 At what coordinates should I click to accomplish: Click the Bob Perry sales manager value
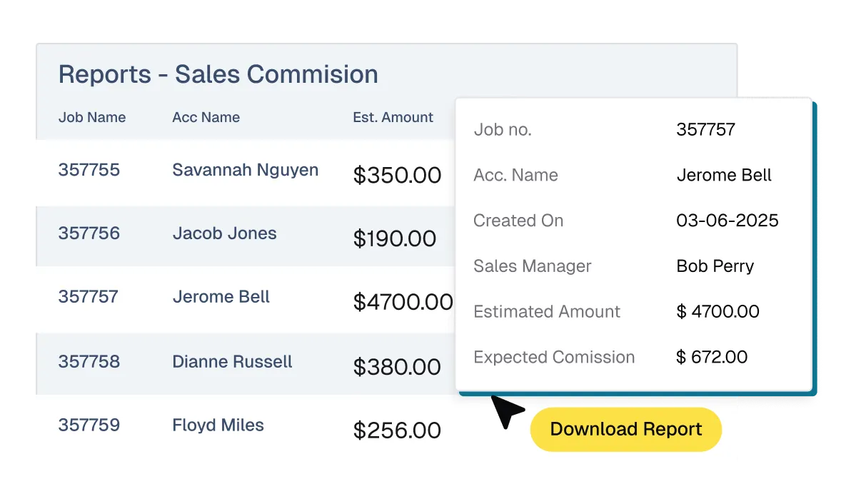[x=715, y=266]
